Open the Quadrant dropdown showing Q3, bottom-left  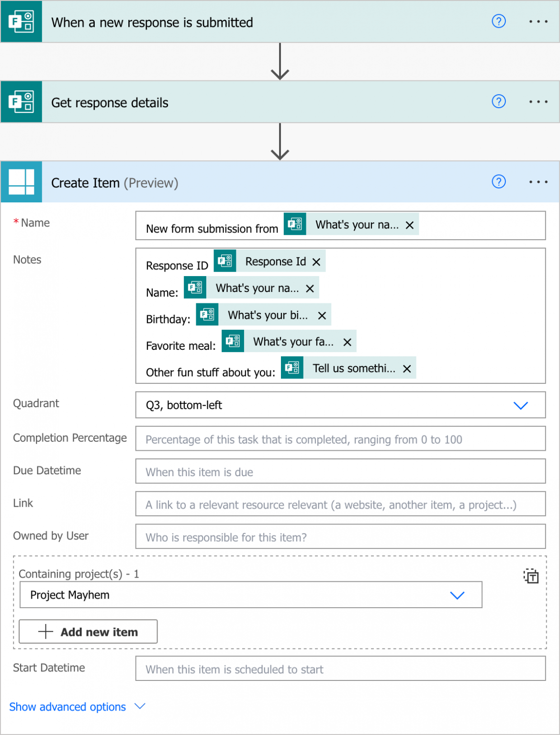[521, 405]
